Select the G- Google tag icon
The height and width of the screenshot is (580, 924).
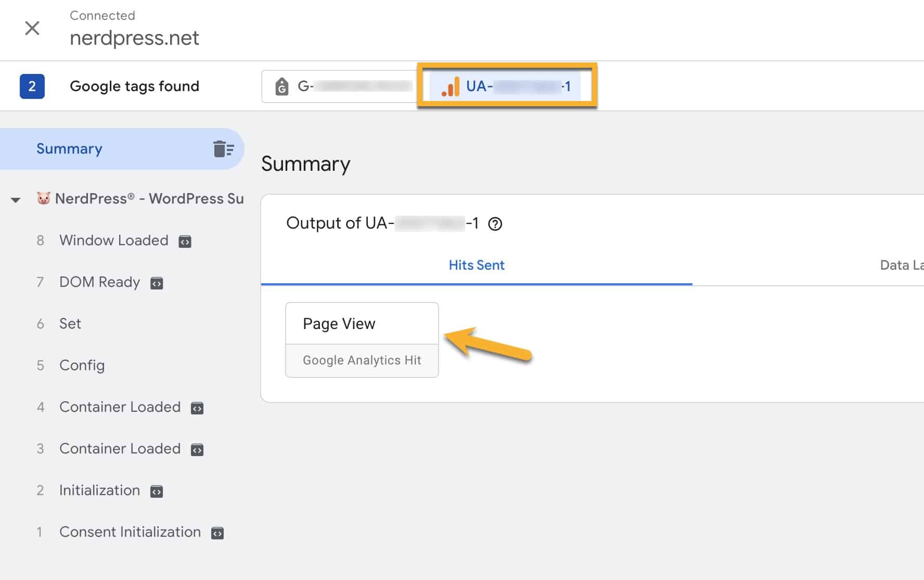pyautogui.click(x=281, y=86)
